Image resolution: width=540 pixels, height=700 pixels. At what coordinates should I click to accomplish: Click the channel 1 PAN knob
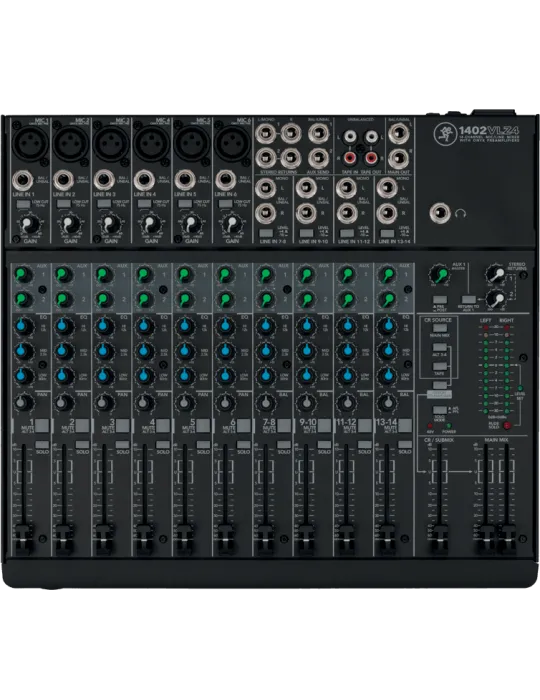[23, 403]
